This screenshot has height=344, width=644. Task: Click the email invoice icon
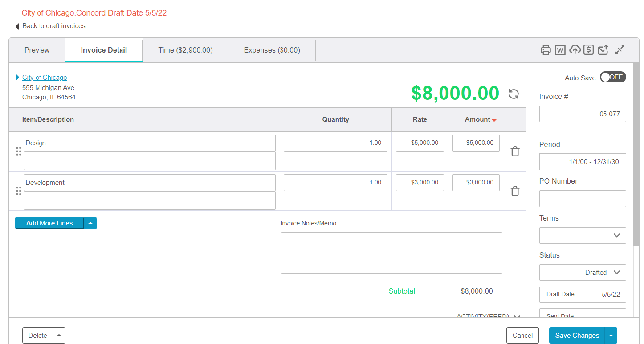click(603, 50)
